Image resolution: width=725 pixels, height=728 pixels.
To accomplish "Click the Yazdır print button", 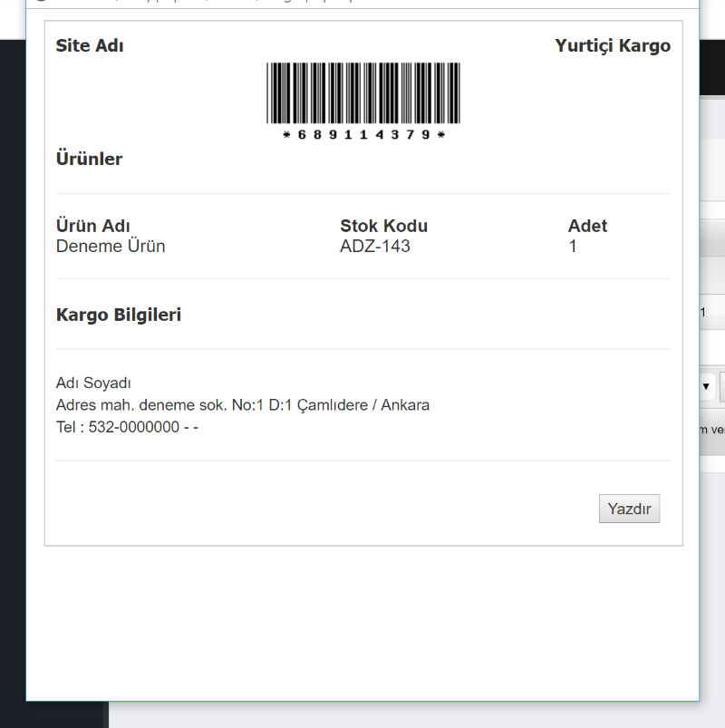I will 629,509.
